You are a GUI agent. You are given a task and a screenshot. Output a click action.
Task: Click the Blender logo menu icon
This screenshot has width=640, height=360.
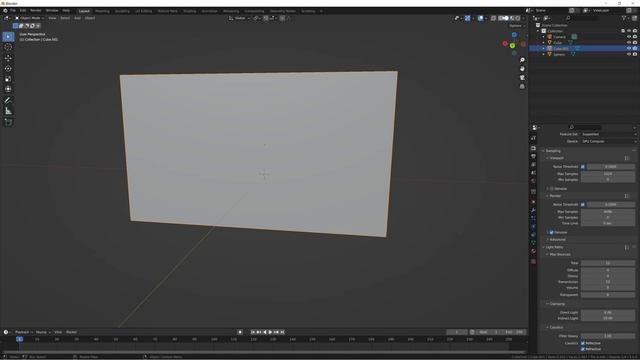pyautogui.click(x=5, y=11)
